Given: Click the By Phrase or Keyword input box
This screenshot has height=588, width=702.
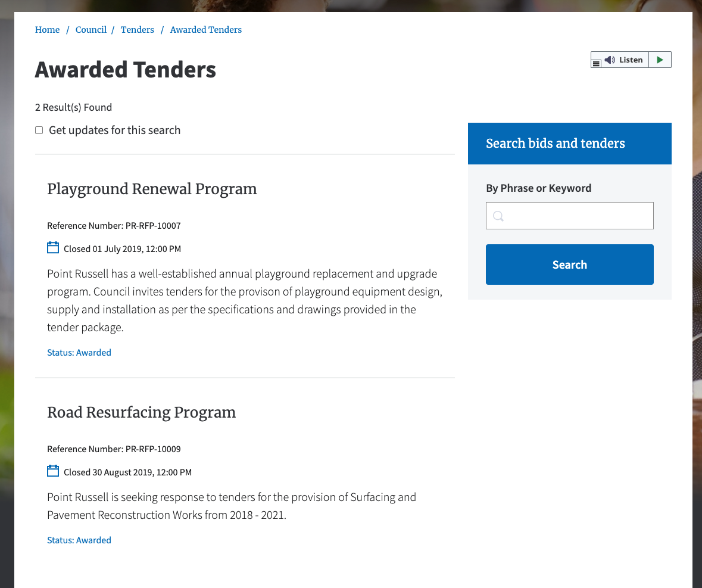Looking at the screenshot, I should (569, 216).
